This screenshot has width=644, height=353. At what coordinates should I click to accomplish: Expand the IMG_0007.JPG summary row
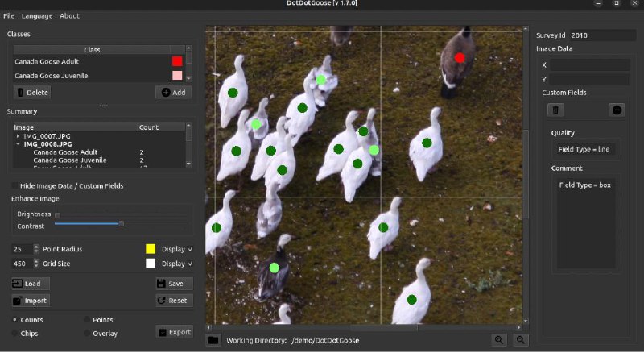[x=18, y=135]
